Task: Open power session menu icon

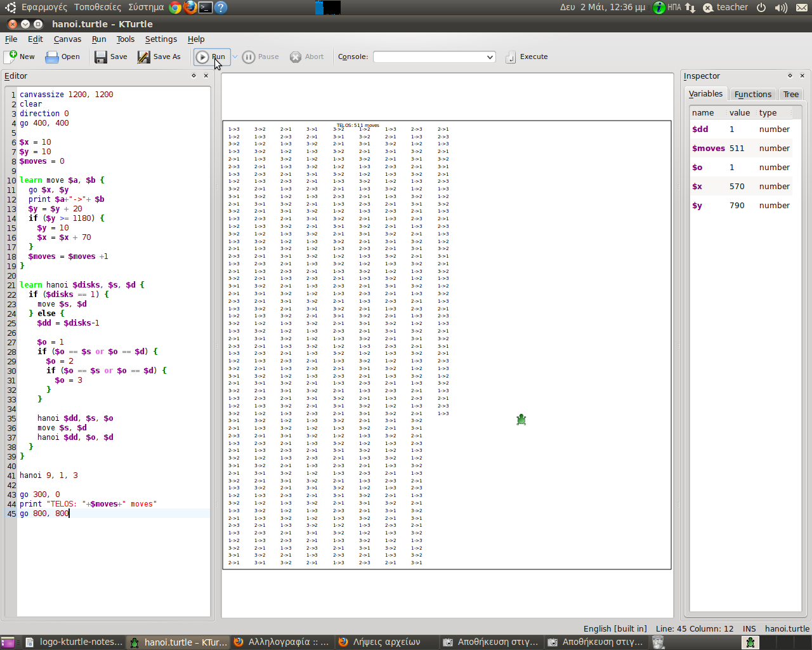Action: 761,7
